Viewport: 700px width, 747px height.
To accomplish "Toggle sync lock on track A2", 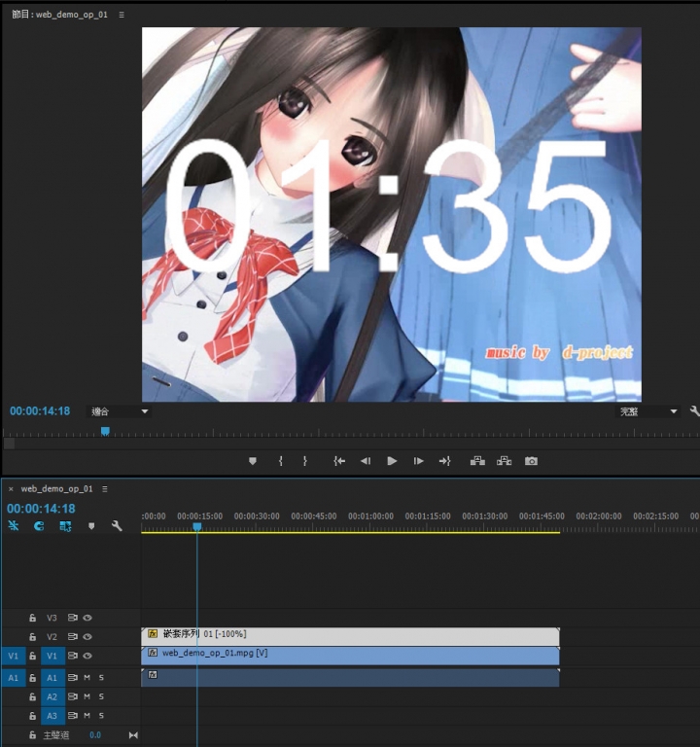I will pos(72,696).
